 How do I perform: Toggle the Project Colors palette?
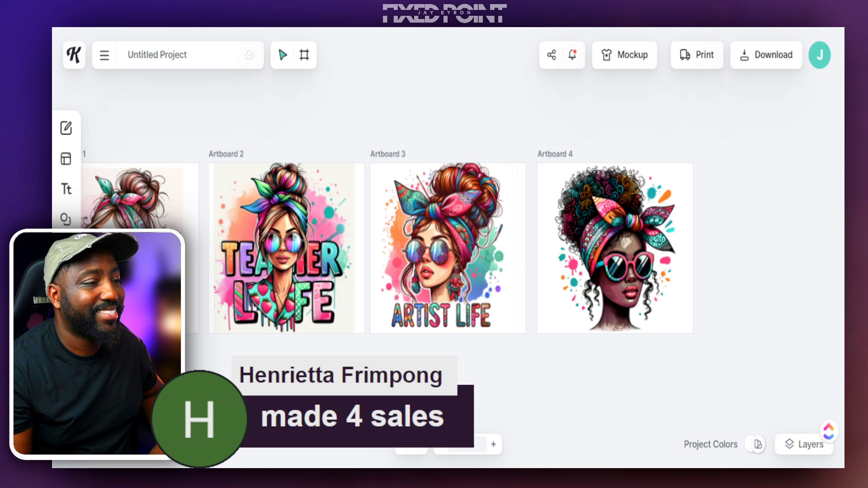click(758, 444)
